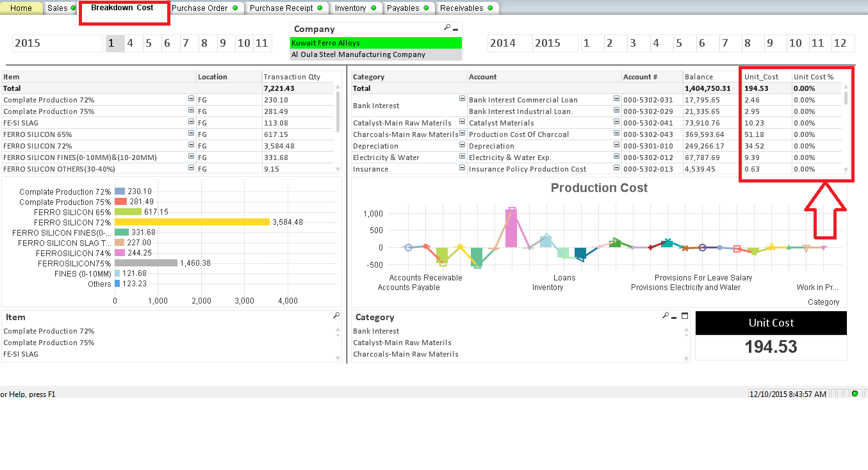This screenshot has width=868, height=470.
Task: Collapse the Depreciation category in pivot table
Action: coord(462,146)
